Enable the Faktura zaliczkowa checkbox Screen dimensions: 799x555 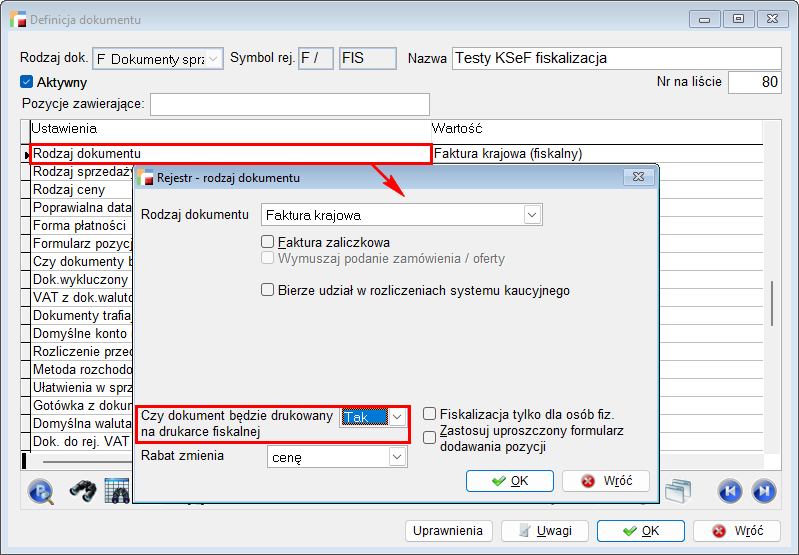[x=268, y=242]
